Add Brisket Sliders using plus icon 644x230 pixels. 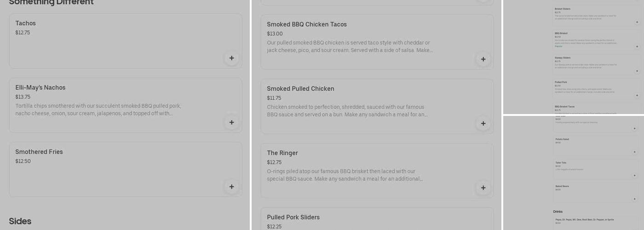(637, 22)
